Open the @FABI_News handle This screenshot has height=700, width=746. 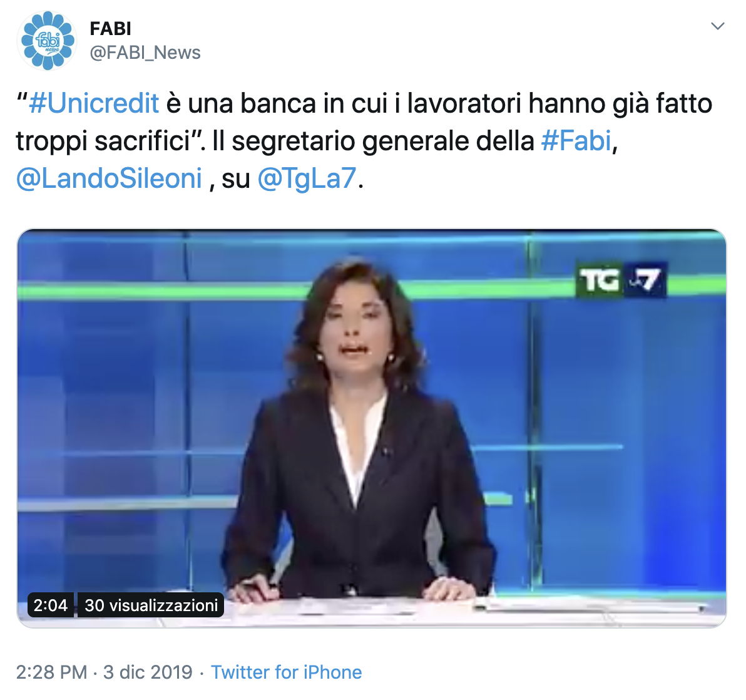[145, 53]
